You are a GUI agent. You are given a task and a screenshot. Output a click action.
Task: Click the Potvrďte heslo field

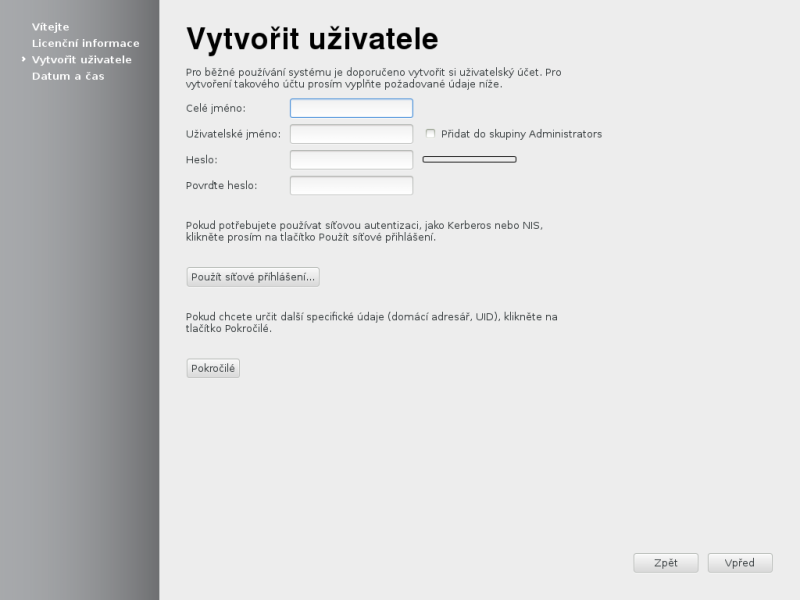350,184
